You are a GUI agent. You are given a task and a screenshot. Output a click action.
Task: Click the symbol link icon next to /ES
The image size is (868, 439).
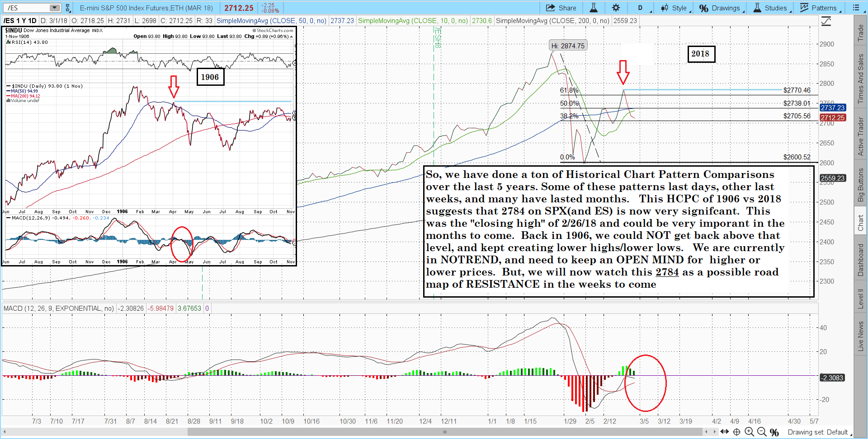pos(68,8)
